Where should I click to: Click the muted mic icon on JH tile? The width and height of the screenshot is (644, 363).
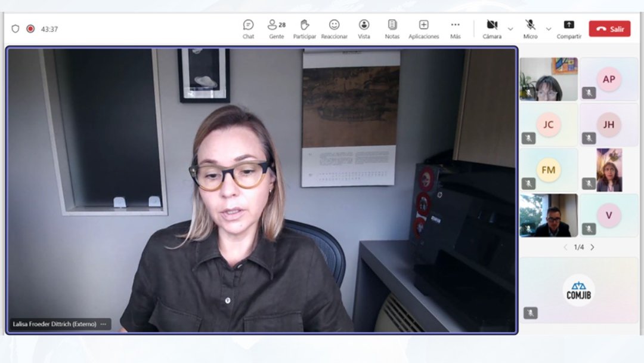point(589,138)
